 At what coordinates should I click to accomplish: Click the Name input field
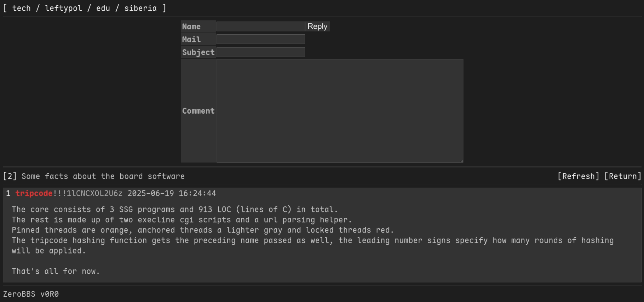(x=260, y=27)
